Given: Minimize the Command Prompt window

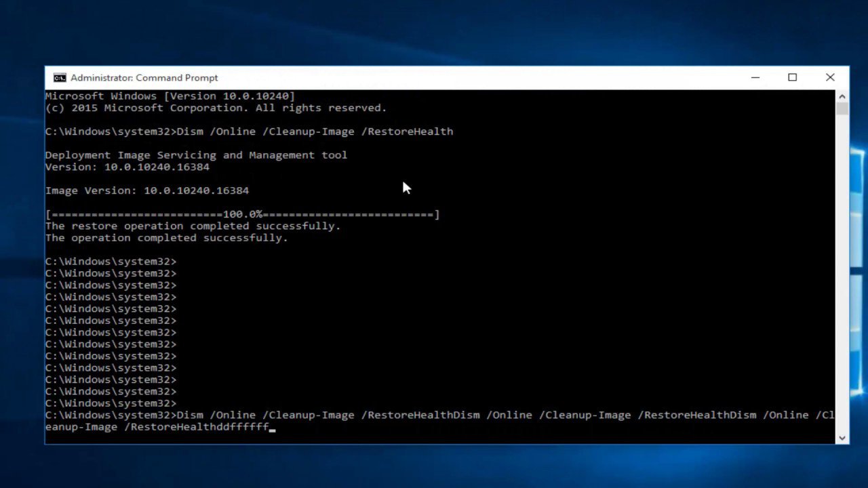Looking at the screenshot, I should [x=755, y=77].
